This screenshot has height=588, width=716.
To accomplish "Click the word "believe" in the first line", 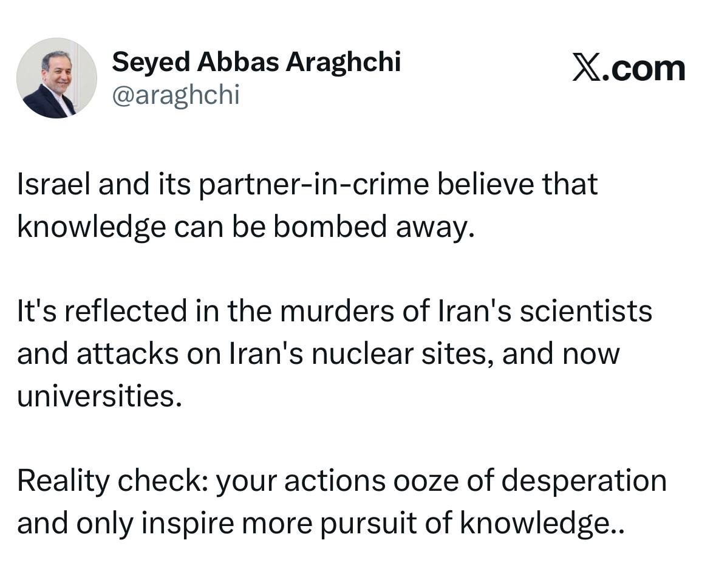I will 481,184.
